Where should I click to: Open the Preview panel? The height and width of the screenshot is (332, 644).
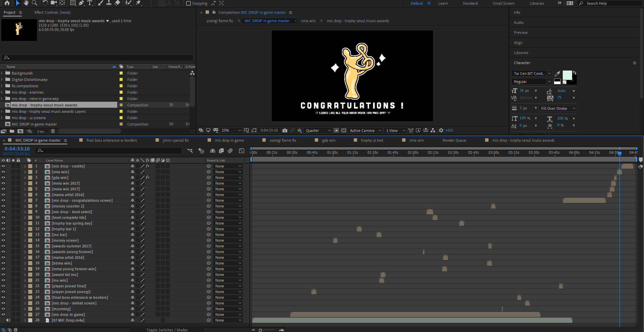(521, 33)
